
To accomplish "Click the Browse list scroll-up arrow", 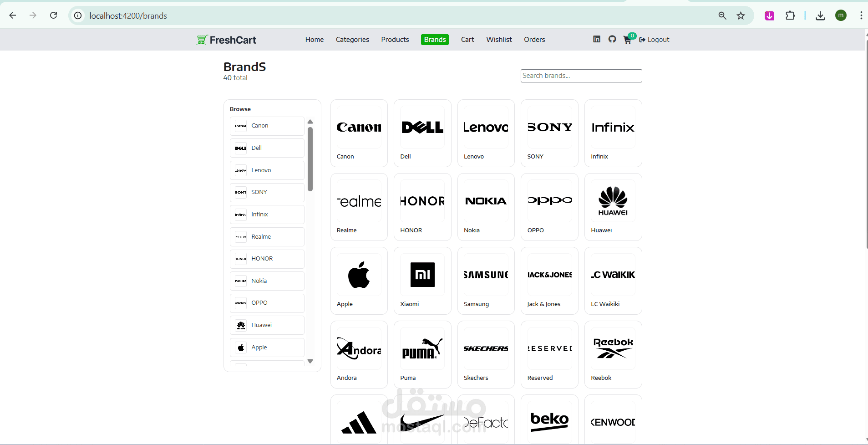I will (x=310, y=122).
